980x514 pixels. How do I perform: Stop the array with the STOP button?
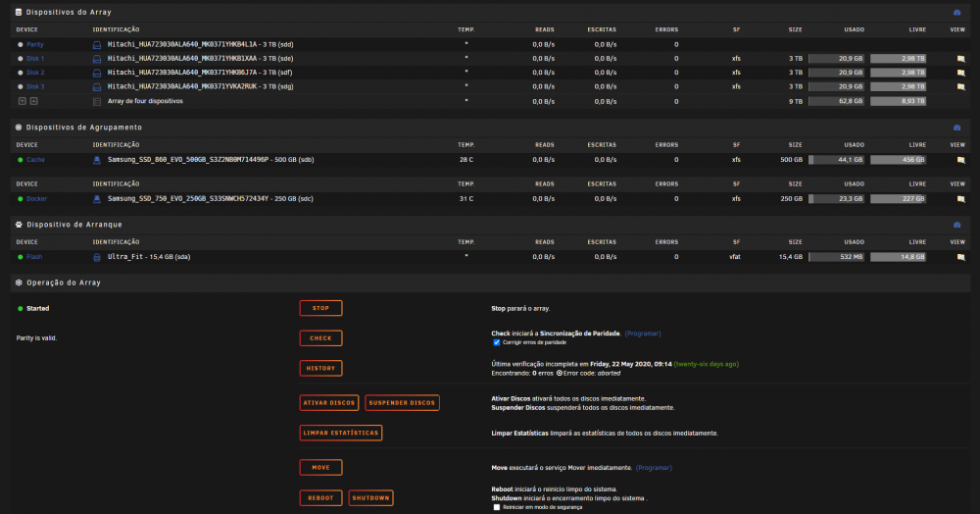click(x=320, y=308)
